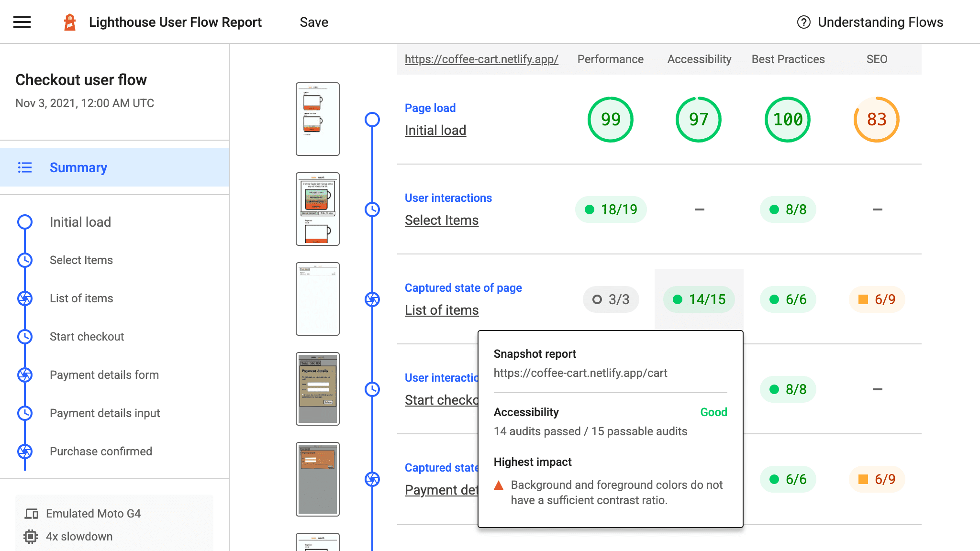Click the clock icon next to Start checkout

click(25, 336)
